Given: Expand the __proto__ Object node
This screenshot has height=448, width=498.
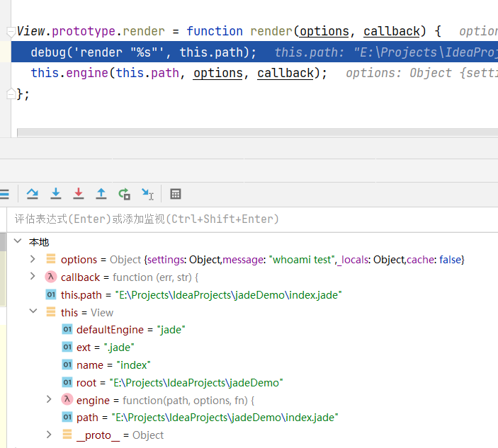Looking at the screenshot, I should click(49, 435).
